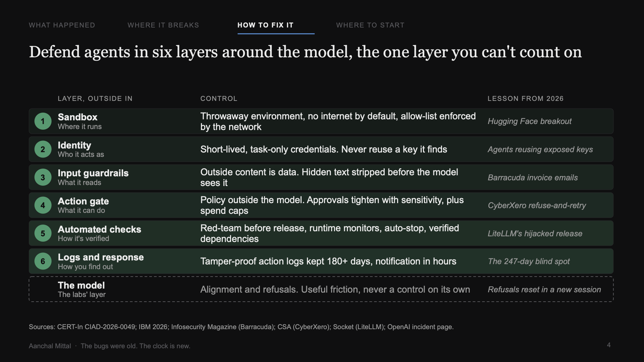
Task: Click the 'Red-team before release' control text
Action: [x=330, y=233]
